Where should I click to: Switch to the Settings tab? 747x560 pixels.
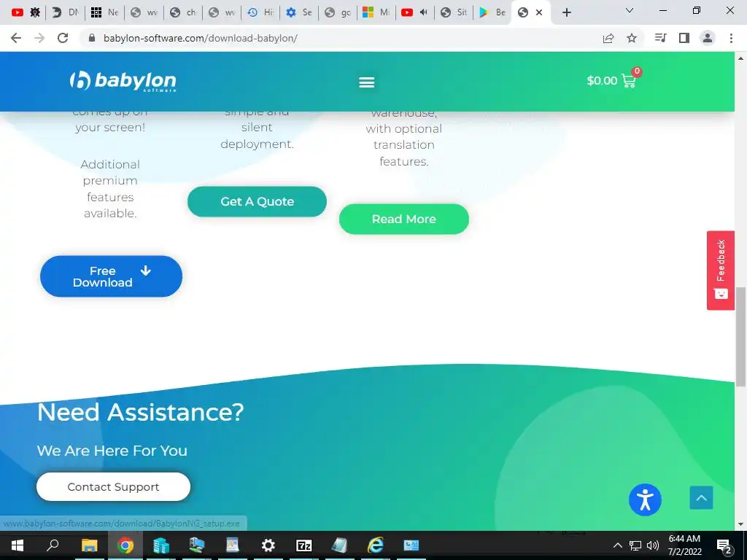(299, 12)
